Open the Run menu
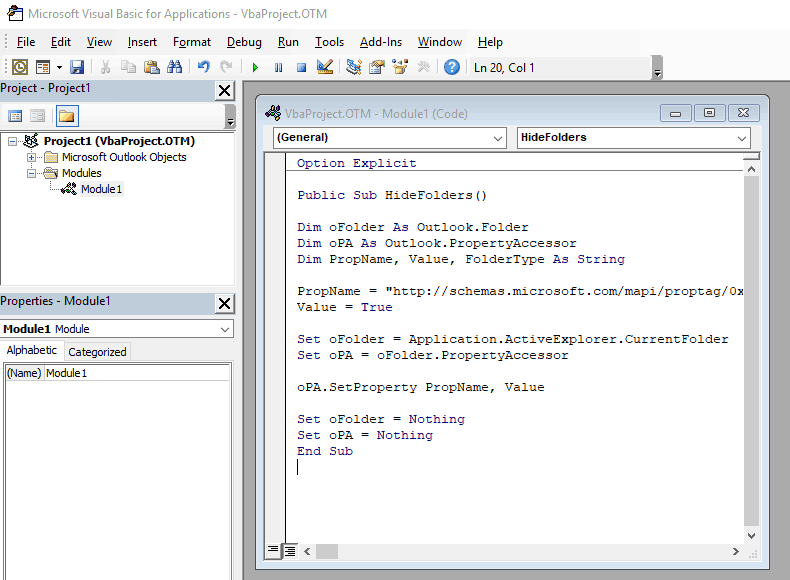 pos(288,42)
